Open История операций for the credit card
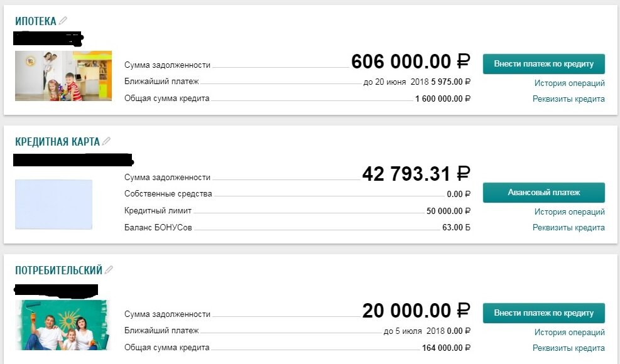The image size is (620, 364). point(569,212)
